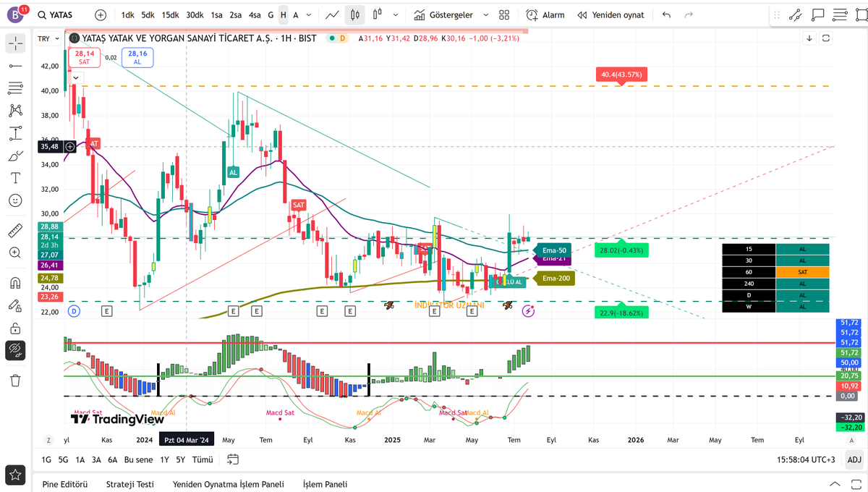Open Göstergeler indicators menu

[x=443, y=14]
